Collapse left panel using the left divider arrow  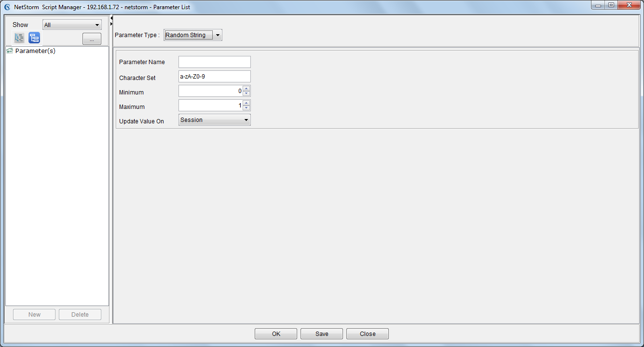[x=111, y=18]
